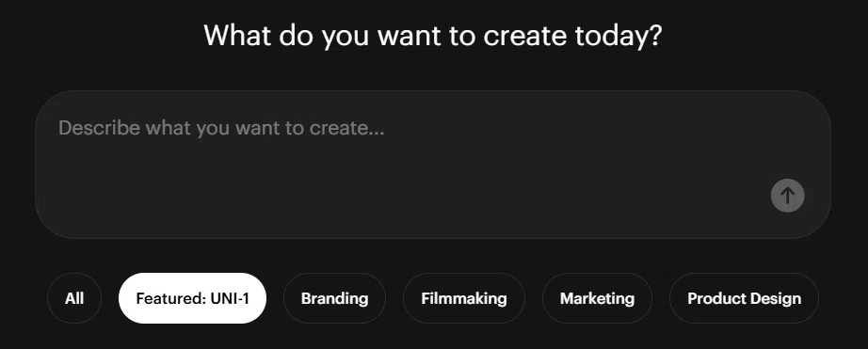Choose the Branding category
868x349 pixels.
(x=334, y=298)
